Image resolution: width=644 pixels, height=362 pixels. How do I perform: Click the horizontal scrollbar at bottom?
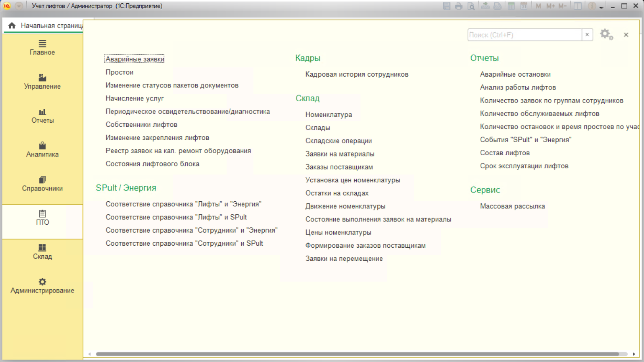click(358, 354)
